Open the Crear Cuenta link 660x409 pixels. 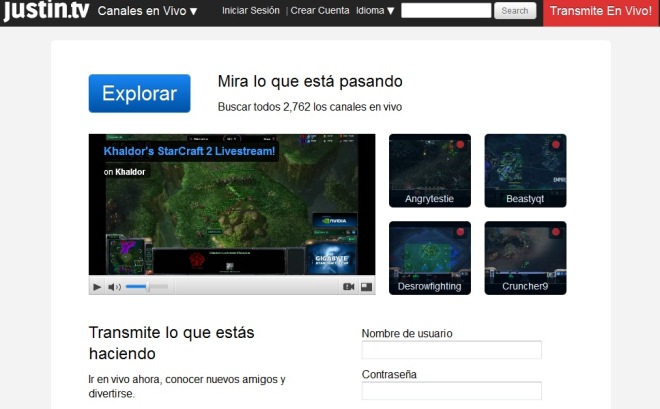tap(320, 11)
